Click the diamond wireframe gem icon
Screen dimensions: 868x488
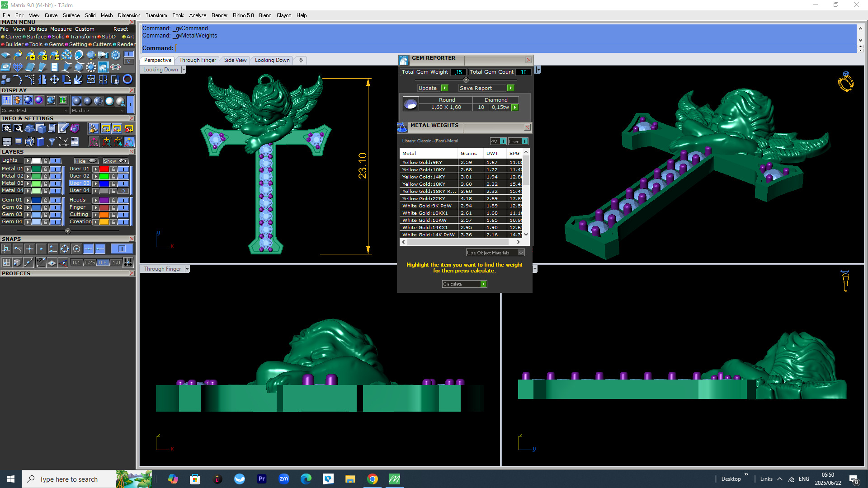click(18, 67)
